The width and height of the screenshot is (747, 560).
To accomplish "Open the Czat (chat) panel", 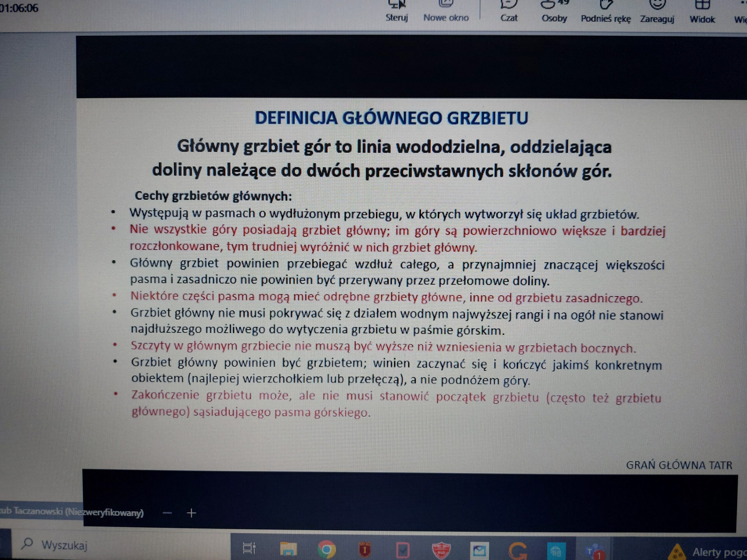I will pos(509,12).
